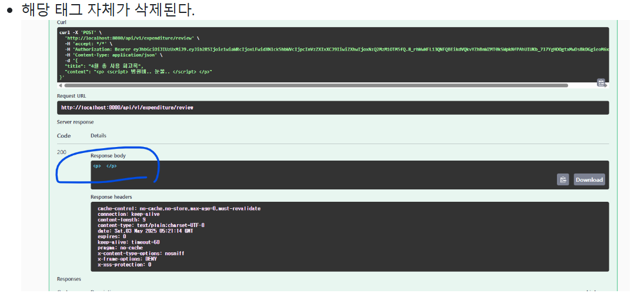Copy the curl command with clipboard icon
Image resolution: width=644 pixels, height=300 pixels.
601,82
